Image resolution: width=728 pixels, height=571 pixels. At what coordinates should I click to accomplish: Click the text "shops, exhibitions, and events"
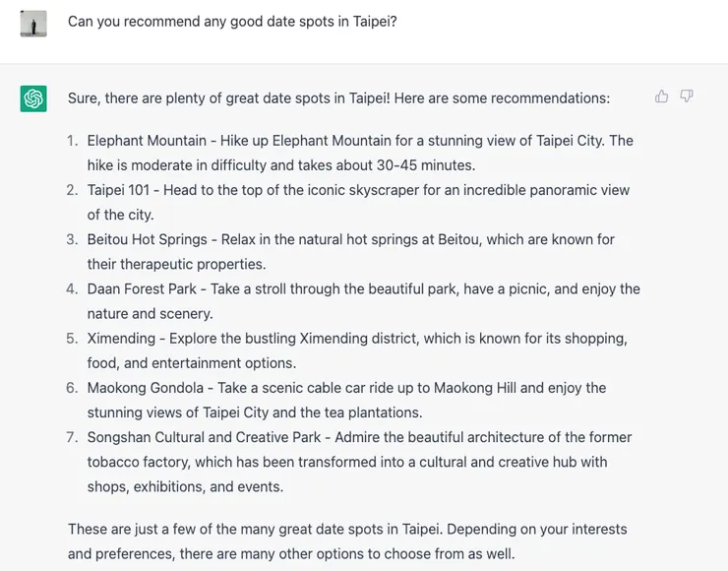click(185, 486)
